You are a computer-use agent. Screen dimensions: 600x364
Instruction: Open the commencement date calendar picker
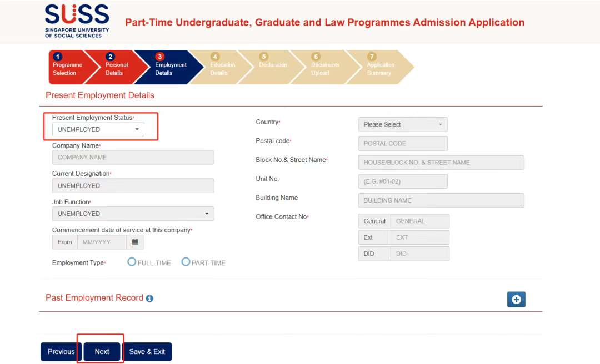tap(135, 242)
